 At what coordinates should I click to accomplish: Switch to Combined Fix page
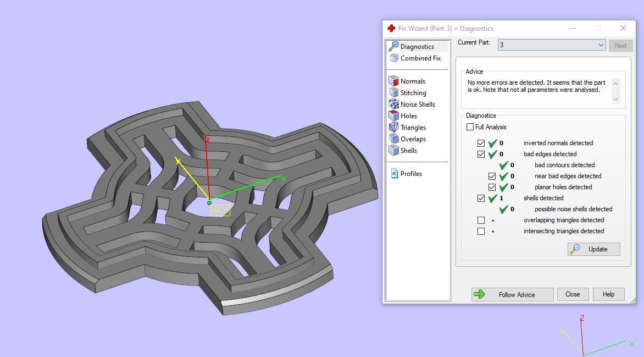(x=420, y=58)
